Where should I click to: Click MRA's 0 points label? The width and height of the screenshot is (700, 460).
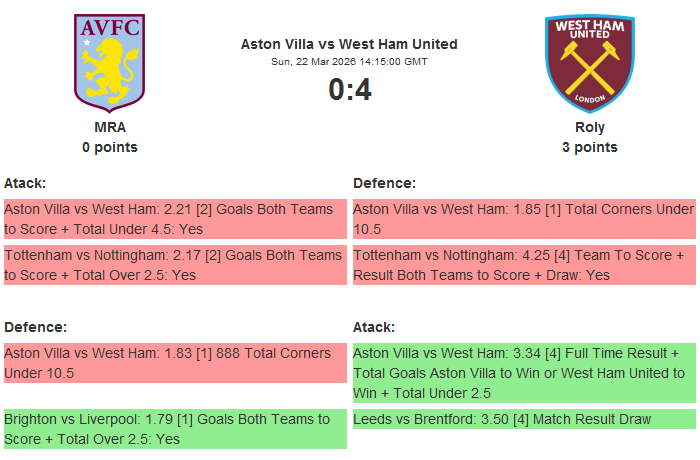coord(110,147)
